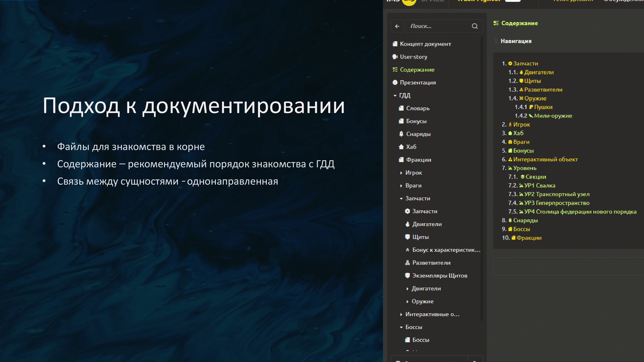Screen dimensions: 644x362
Task: Open the Мили-оружие link in contents
Action: coord(553,116)
